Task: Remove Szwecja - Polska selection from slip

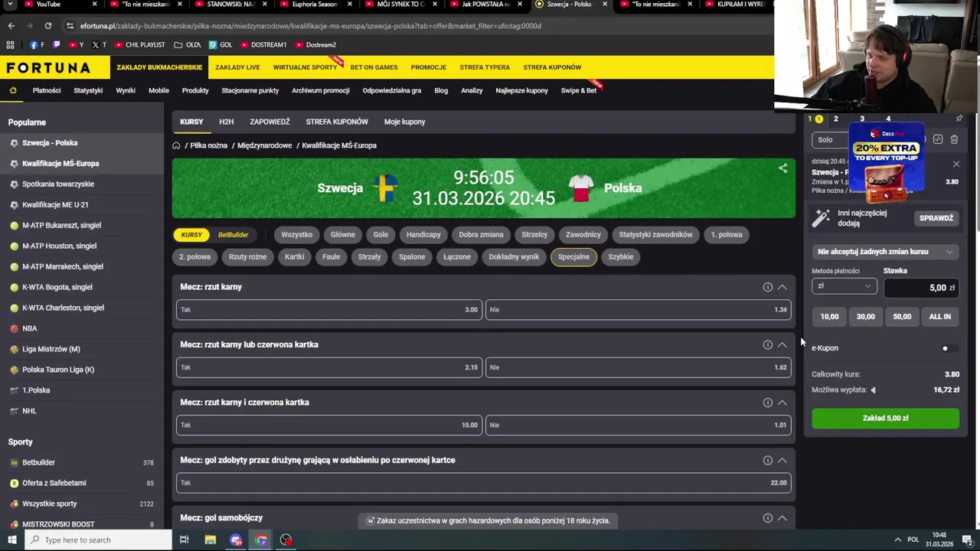Action: pos(955,164)
